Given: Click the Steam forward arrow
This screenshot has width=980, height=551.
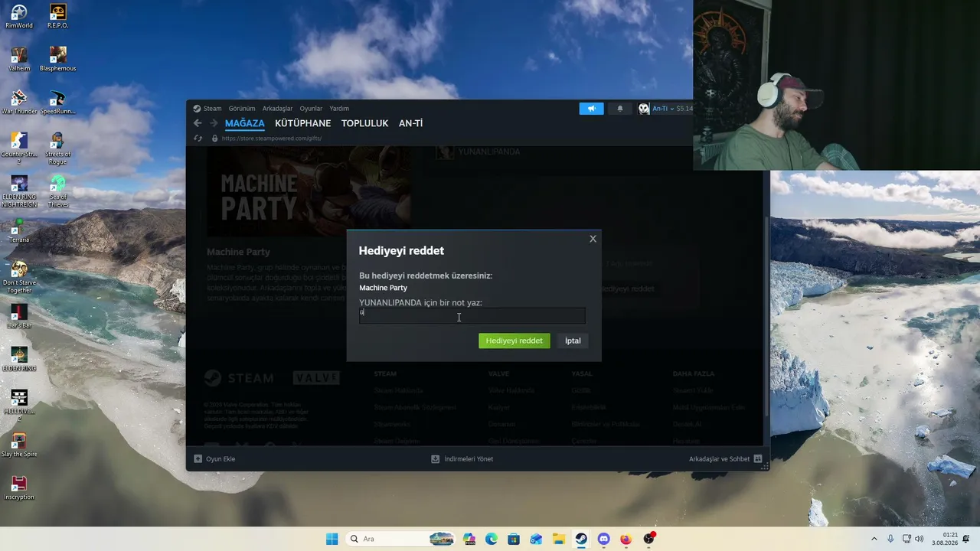Looking at the screenshot, I should click(x=214, y=123).
